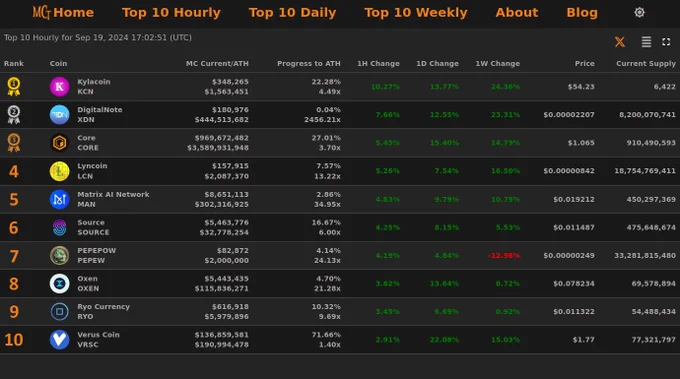Go to the Home page
Viewport: 680px width, 379px height.
73,13
